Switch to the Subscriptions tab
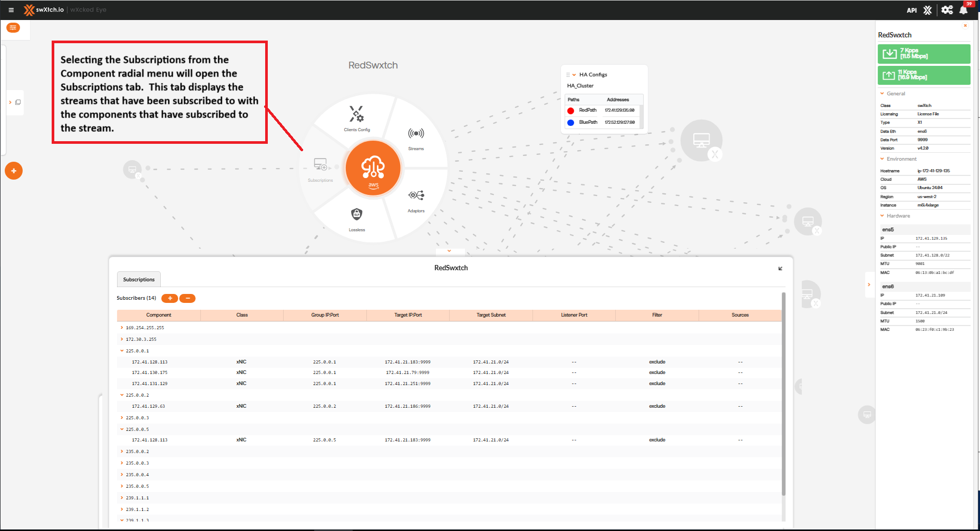This screenshot has height=531, width=980. 139,280
